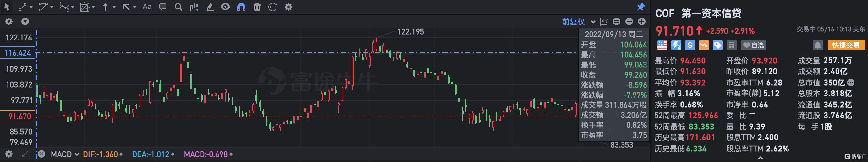Select the Aa text annotation tool
868x162 pixels.
[147, 7]
